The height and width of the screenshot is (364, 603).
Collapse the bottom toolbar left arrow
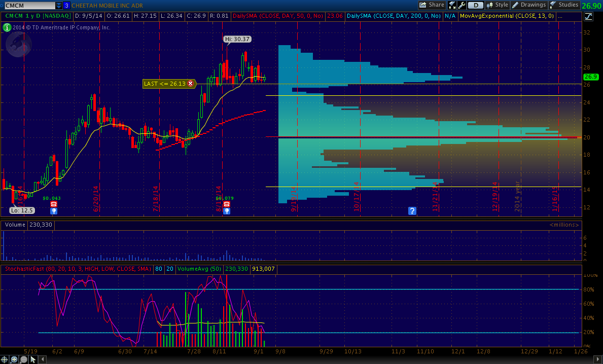[42, 359]
